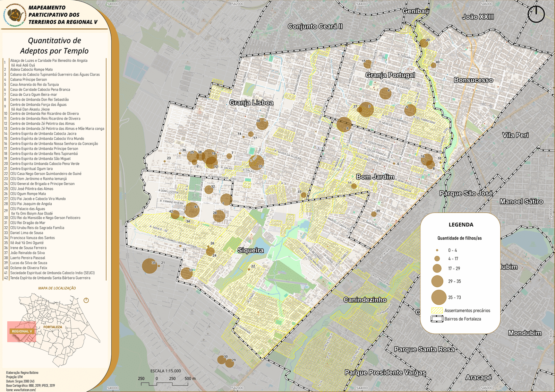The height and width of the screenshot is (392, 555).
Task: Click the Bairros de Fortaleza legend symbol
Action: (437, 319)
